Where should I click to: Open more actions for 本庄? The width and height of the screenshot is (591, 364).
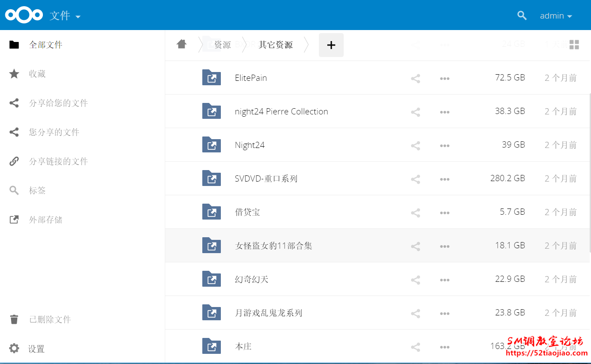445,347
